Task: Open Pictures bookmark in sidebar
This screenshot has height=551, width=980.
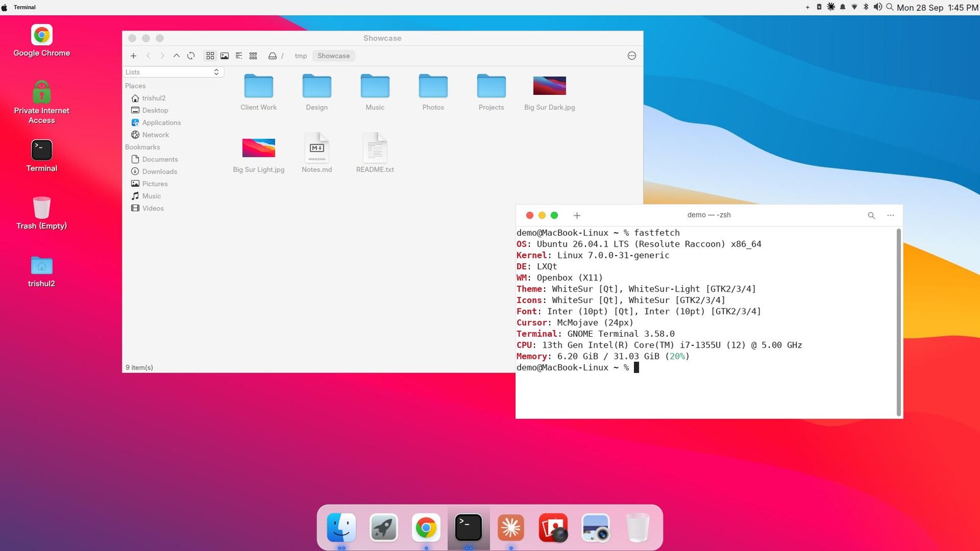Action: coord(149,184)
